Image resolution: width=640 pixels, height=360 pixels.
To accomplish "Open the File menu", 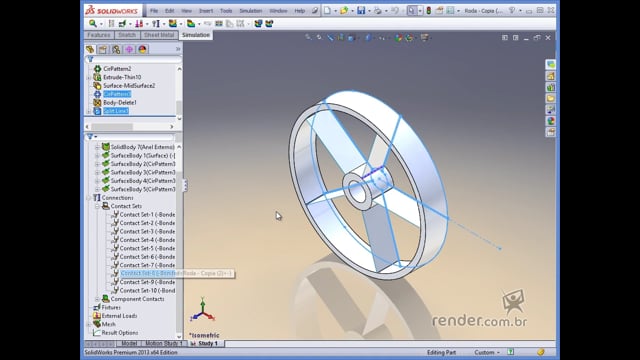I will [x=154, y=11].
